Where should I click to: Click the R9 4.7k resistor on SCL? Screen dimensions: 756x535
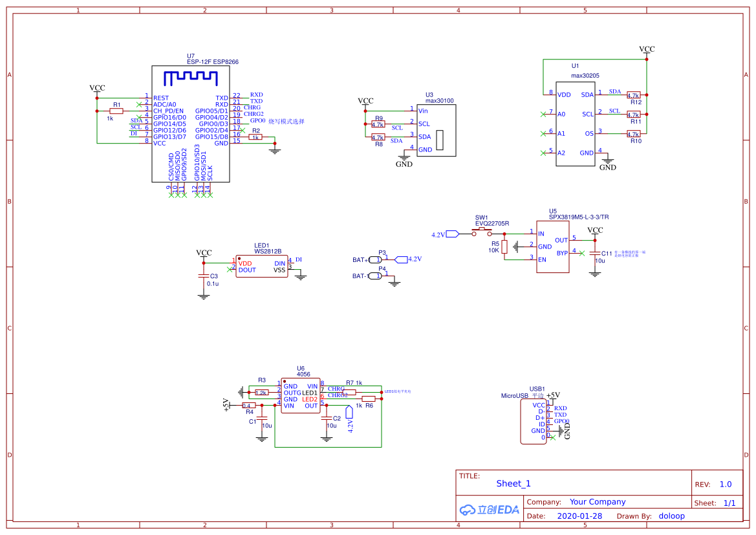pyautogui.click(x=378, y=124)
